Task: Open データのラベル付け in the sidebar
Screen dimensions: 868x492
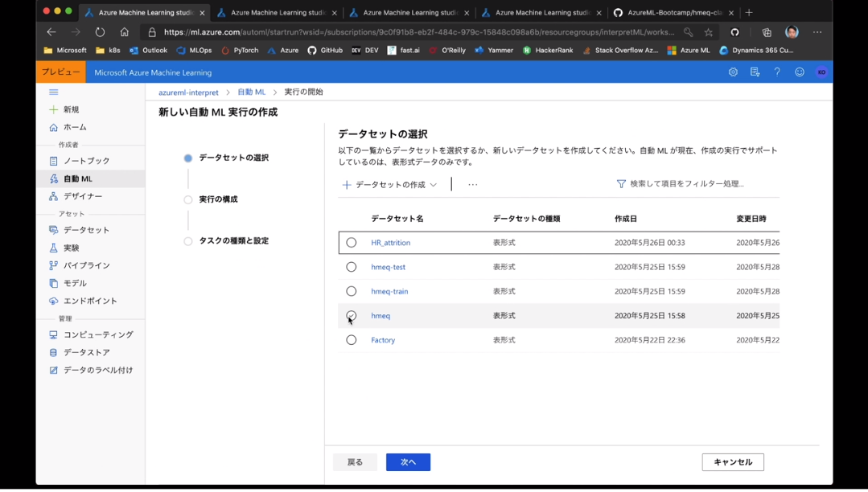Action: [x=91, y=371]
